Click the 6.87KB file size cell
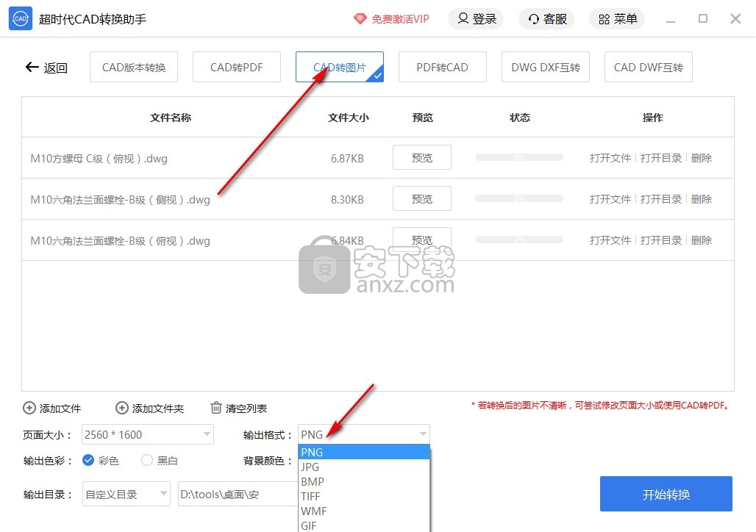 point(347,159)
